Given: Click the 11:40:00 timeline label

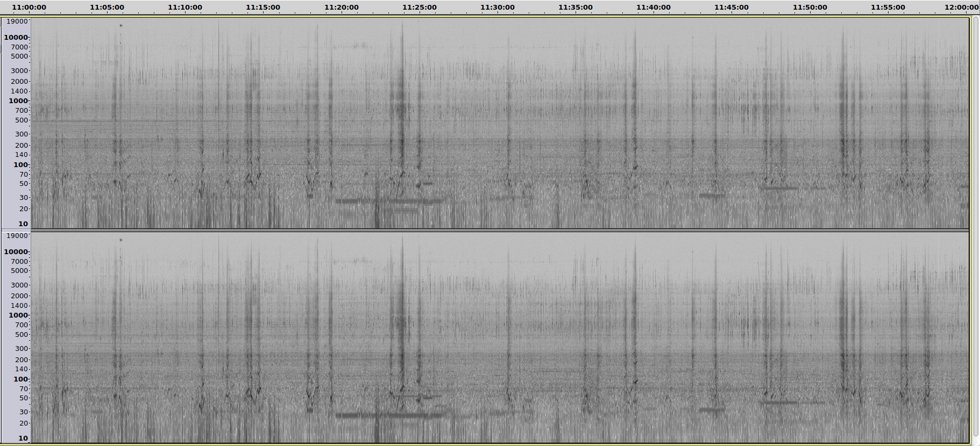Looking at the screenshot, I should coord(653,8).
